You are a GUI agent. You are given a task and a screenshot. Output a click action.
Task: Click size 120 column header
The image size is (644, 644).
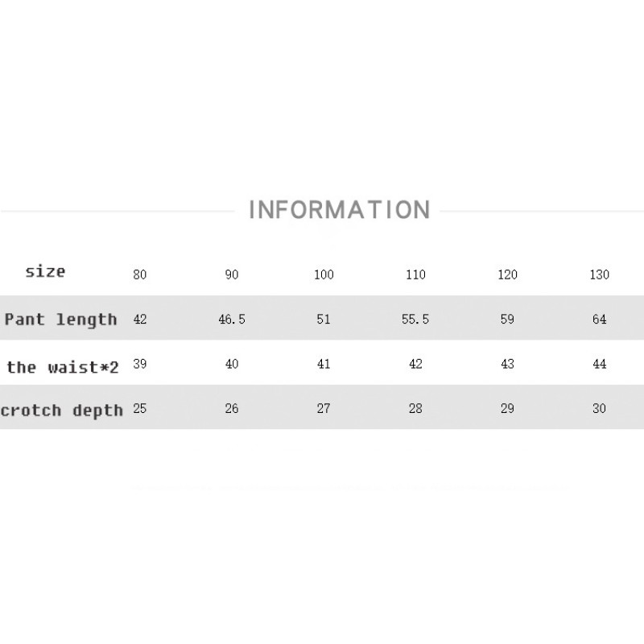[507, 275]
